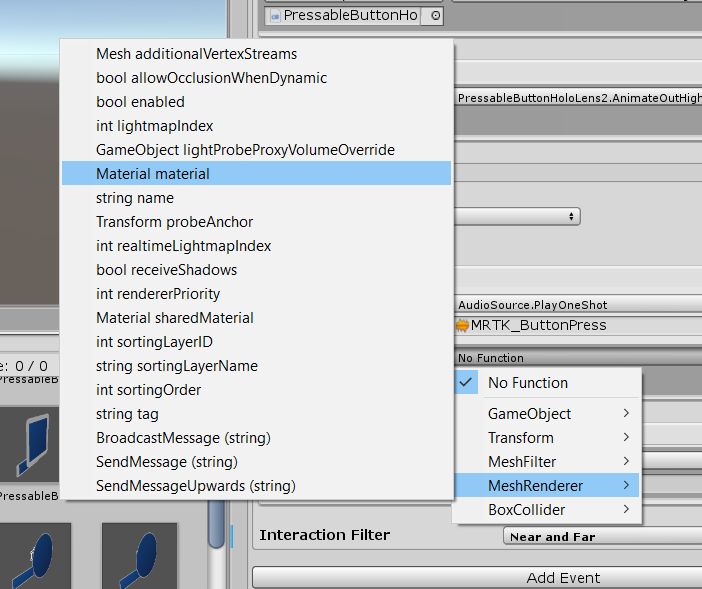Screen dimensions: 702x589
Task: Expand the Transform submenu arrow
Action: point(627,438)
